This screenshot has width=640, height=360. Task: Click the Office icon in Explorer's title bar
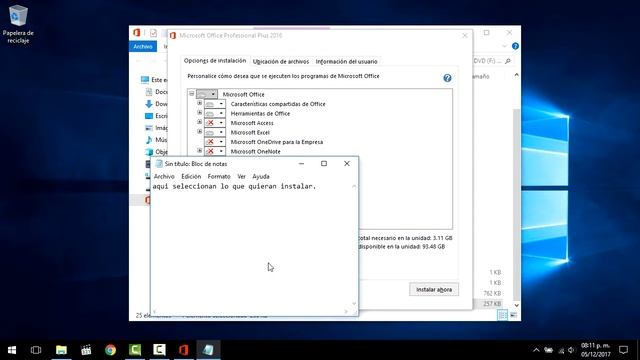coord(137,33)
